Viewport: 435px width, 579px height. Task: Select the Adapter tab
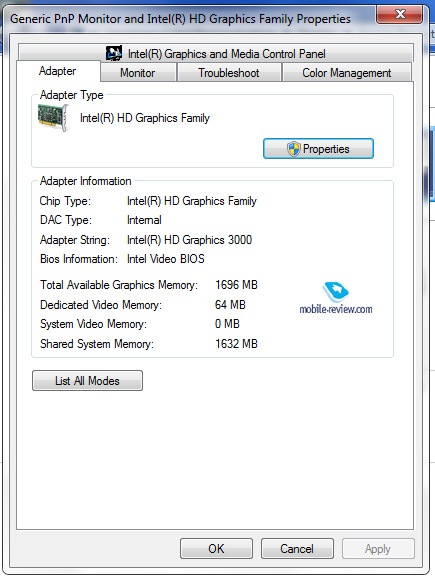point(58,71)
